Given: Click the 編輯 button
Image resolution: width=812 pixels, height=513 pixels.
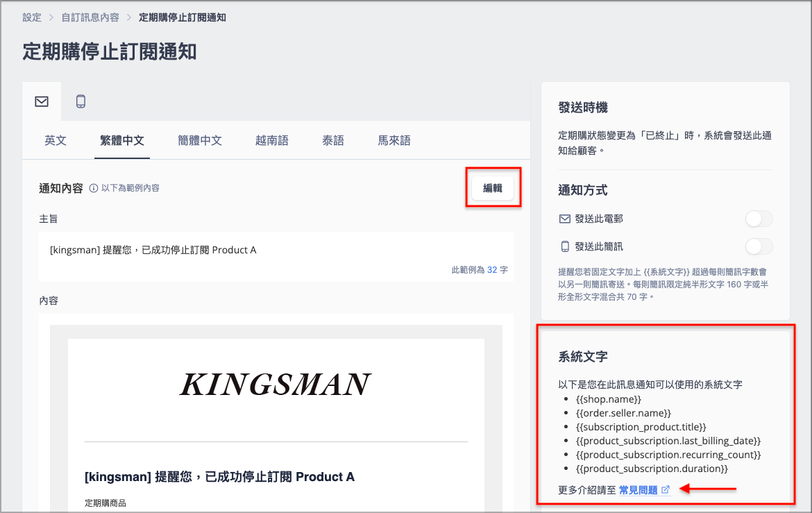Looking at the screenshot, I should tap(493, 188).
